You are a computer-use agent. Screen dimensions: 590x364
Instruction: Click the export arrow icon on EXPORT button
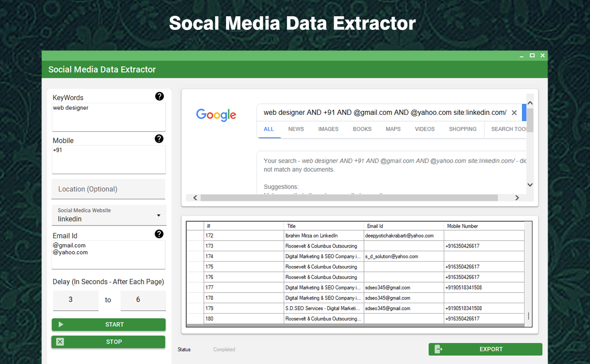(x=438, y=349)
